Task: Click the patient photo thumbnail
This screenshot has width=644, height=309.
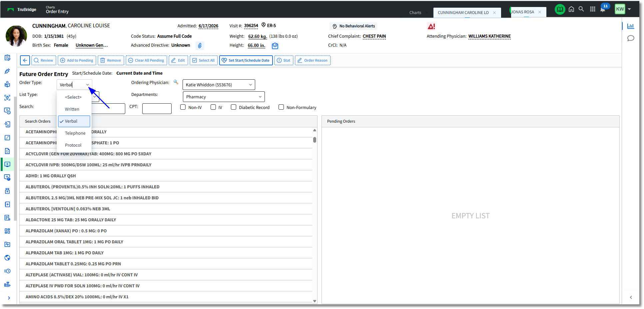Action: (x=16, y=36)
